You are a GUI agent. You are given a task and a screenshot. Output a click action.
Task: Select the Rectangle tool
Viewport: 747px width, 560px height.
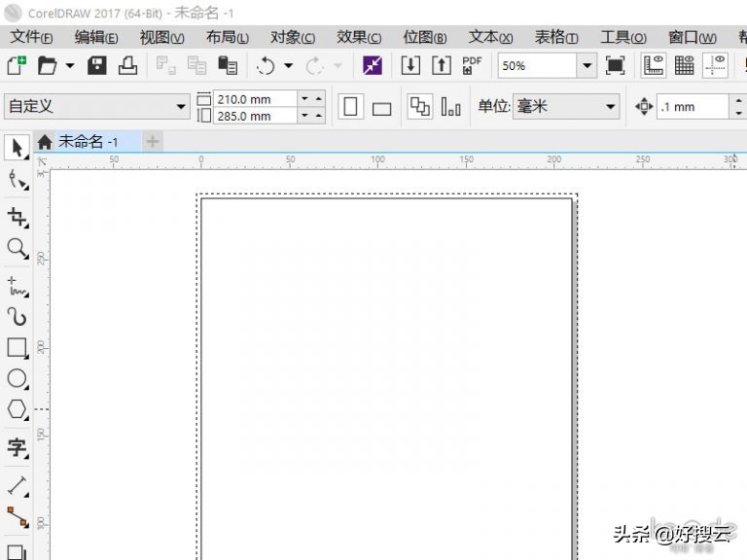17,347
